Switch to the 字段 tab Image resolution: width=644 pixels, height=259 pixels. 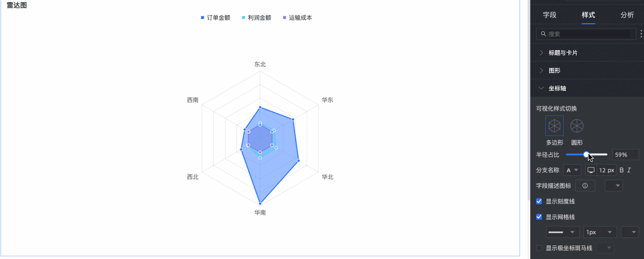(550, 15)
